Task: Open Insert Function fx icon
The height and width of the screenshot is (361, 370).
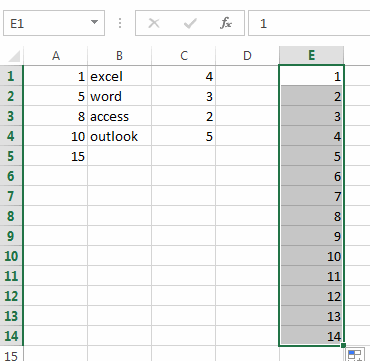Action: (226, 23)
